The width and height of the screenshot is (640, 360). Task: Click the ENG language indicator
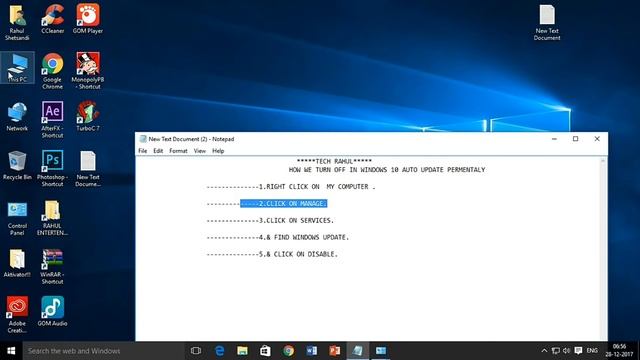pyautogui.click(x=592, y=351)
